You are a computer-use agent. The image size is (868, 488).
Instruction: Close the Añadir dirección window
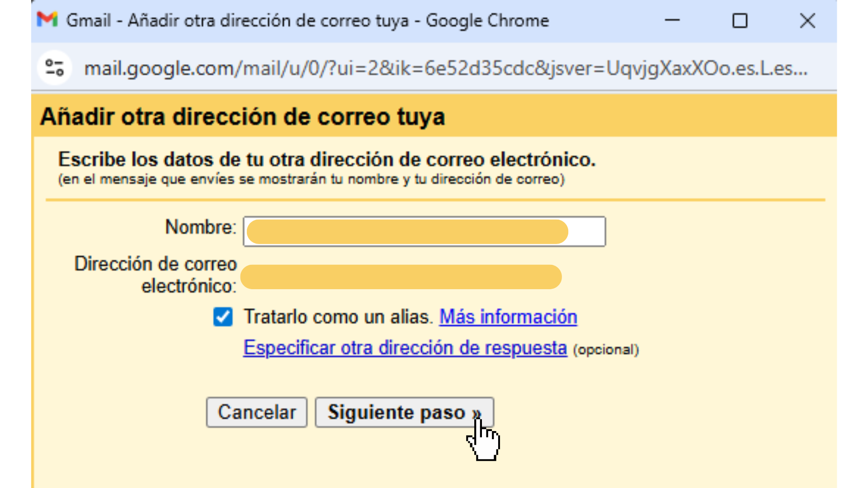tap(808, 20)
